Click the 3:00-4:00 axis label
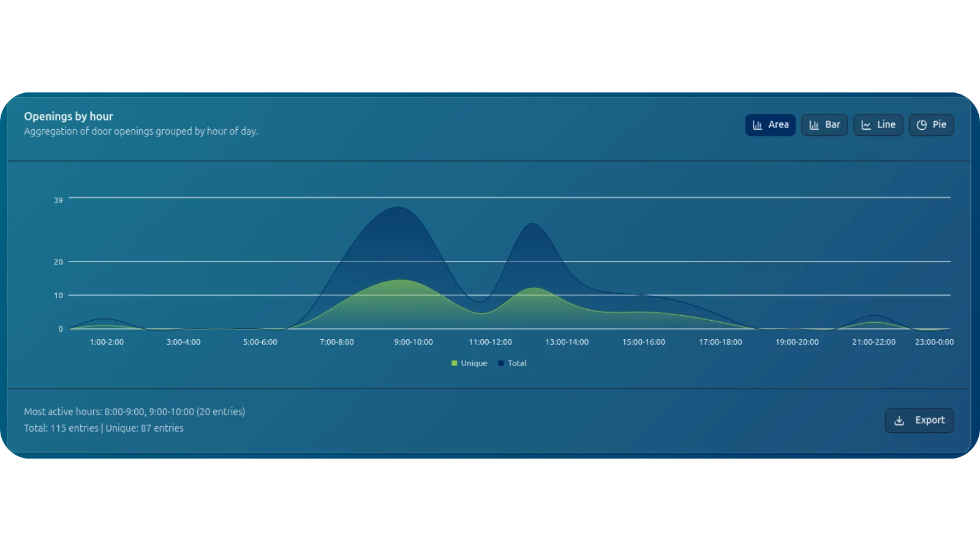Screen dimensions: 980x551 tap(183, 342)
